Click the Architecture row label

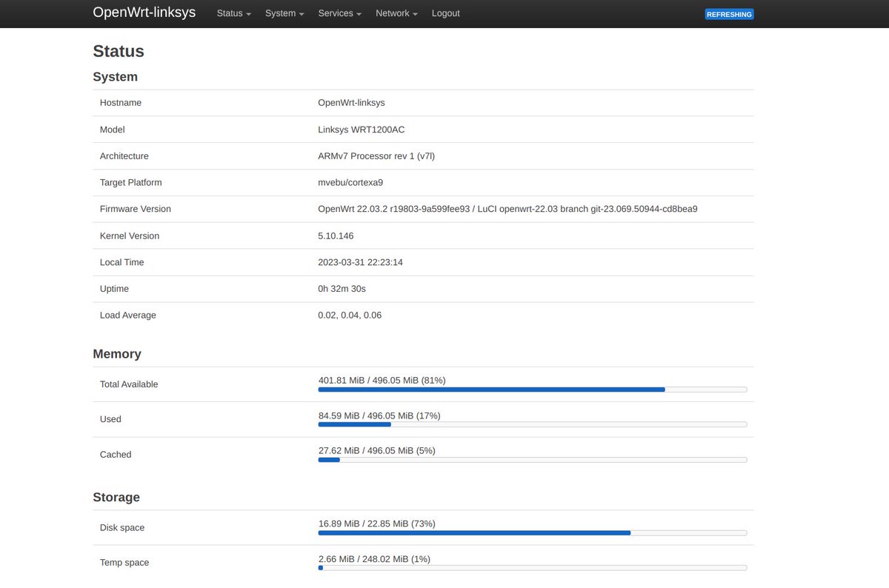(x=124, y=156)
